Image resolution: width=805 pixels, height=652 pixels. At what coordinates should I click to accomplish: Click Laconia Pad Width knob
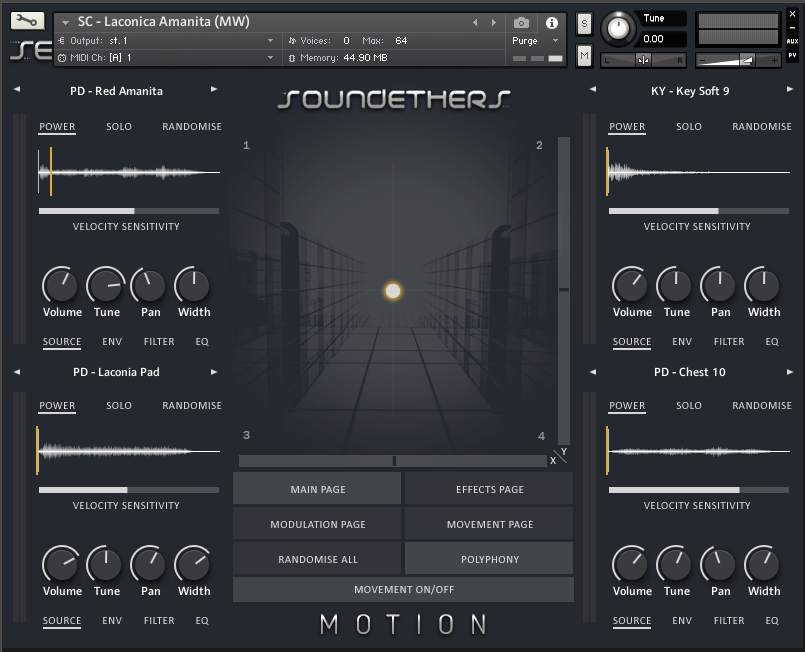[194, 564]
